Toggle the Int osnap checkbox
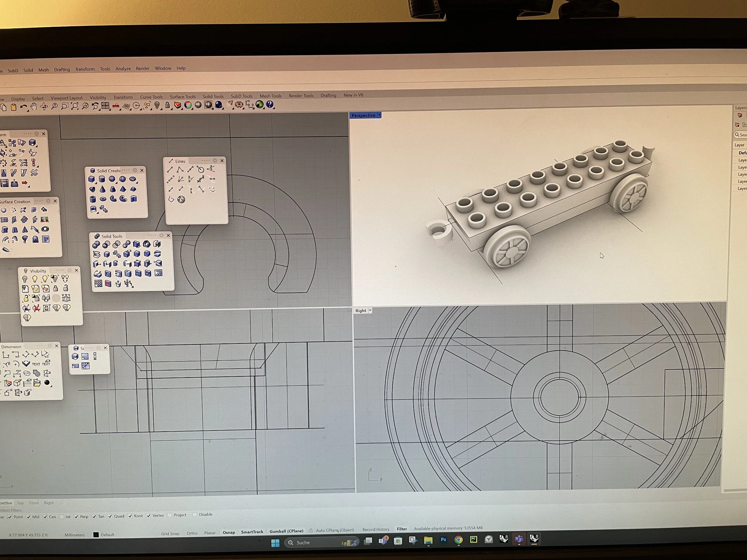The width and height of the screenshot is (747, 560). point(62,517)
